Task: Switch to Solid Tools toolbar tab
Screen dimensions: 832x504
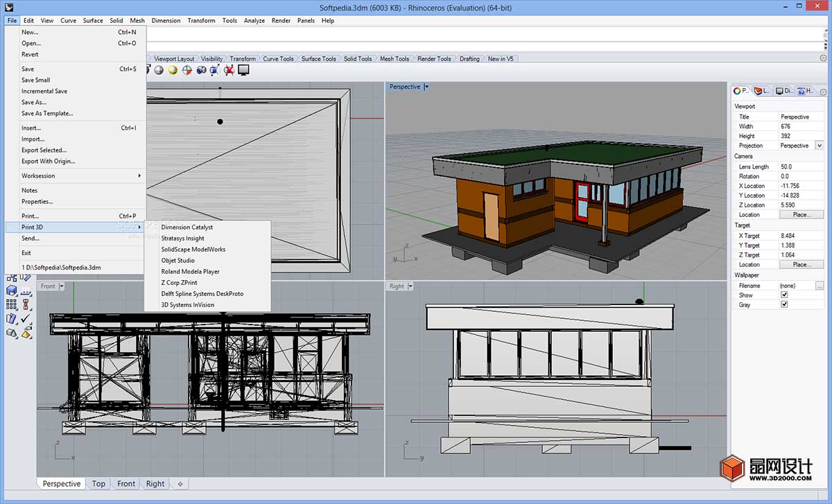Action: coord(358,59)
